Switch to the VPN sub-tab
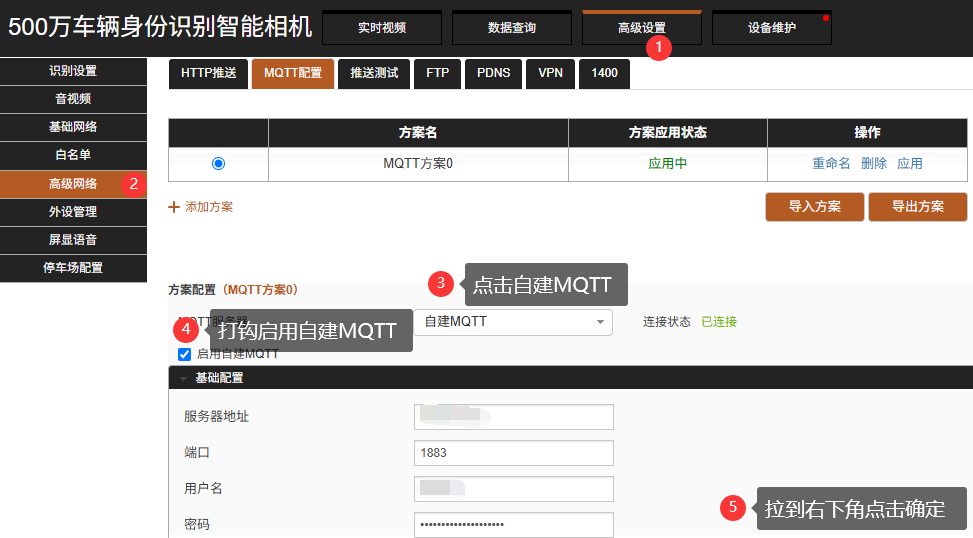Viewport: 973px width, 538px height. coord(550,73)
